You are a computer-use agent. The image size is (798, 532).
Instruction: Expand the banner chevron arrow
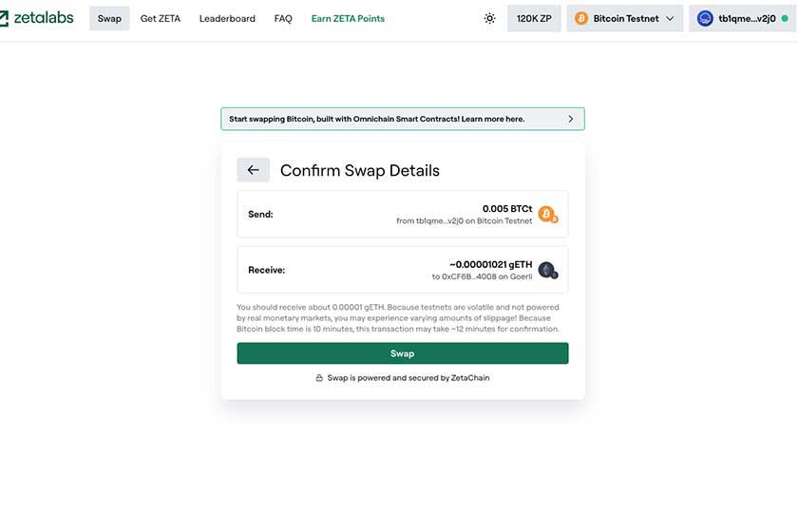pos(571,119)
